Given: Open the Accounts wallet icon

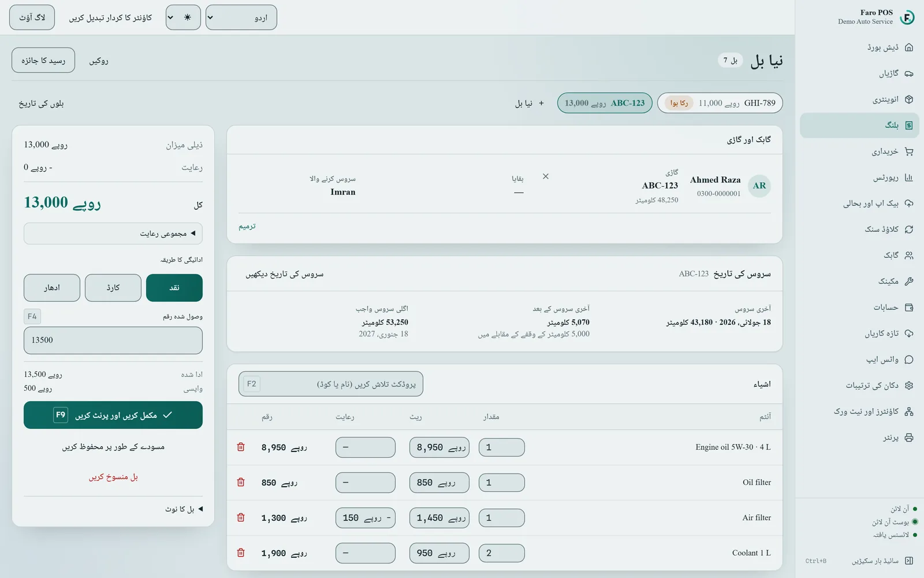Looking at the screenshot, I should 909,307.
